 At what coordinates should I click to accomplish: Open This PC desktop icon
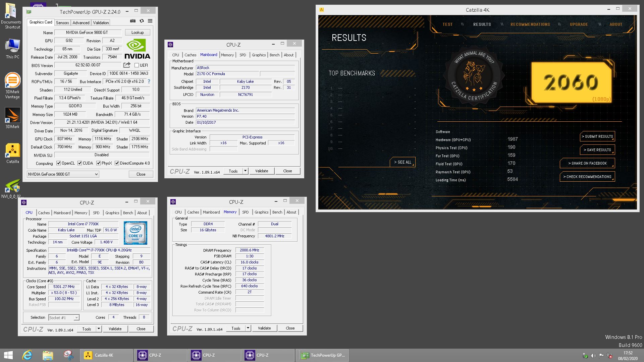click(12, 49)
